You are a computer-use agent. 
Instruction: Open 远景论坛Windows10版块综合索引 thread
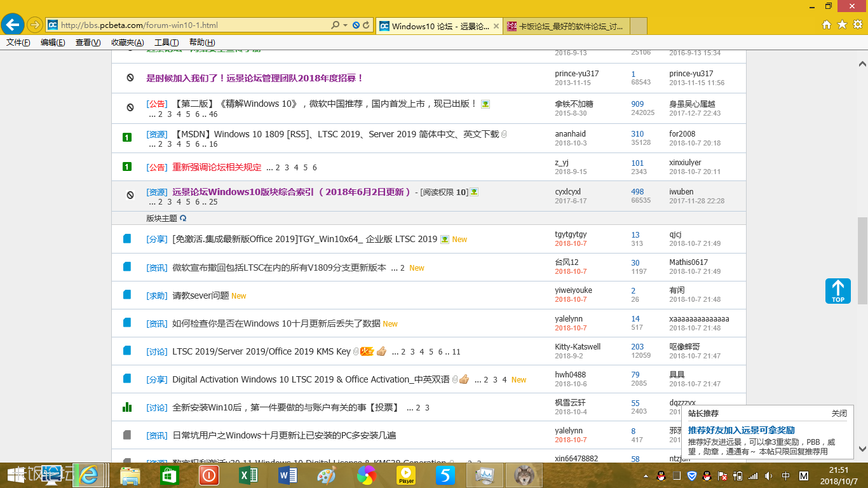coord(292,192)
